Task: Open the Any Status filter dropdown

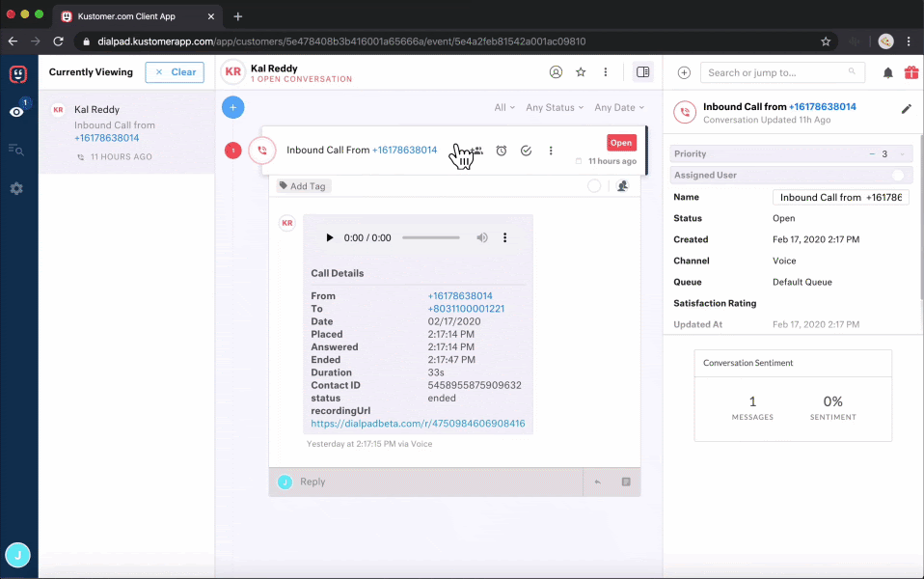Action: click(555, 107)
